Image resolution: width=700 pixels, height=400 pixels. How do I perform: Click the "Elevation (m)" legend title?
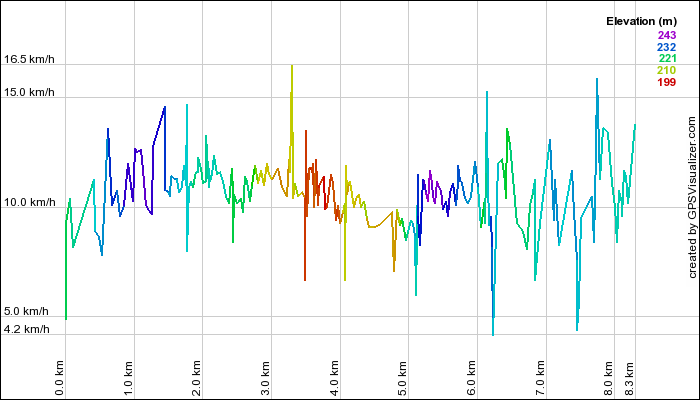[x=641, y=21]
